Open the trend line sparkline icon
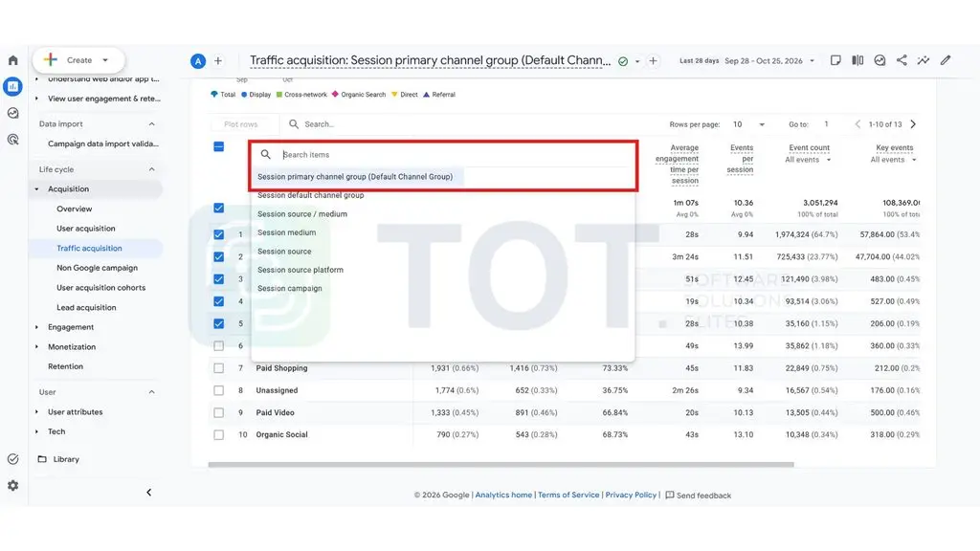 click(924, 60)
